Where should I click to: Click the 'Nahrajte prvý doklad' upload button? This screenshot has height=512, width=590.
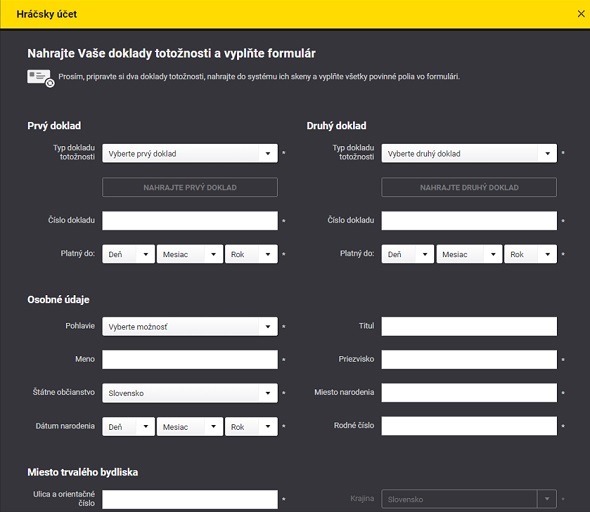point(190,187)
